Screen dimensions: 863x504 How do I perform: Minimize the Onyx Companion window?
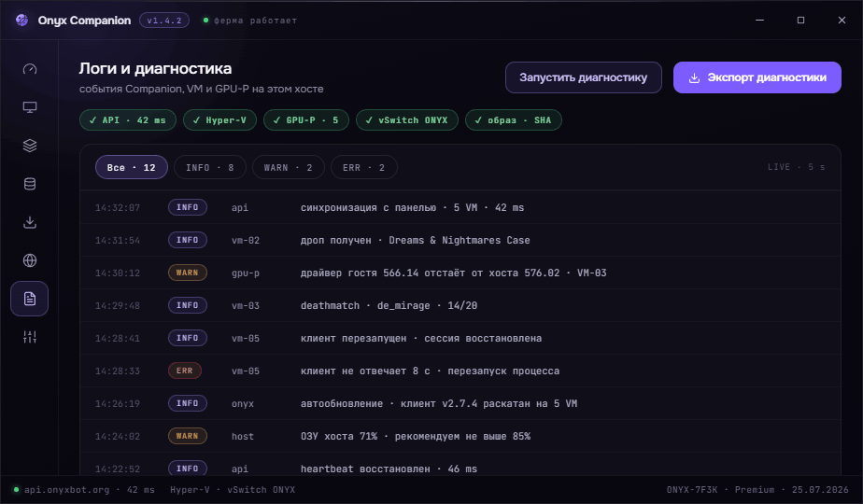pyautogui.click(x=759, y=21)
